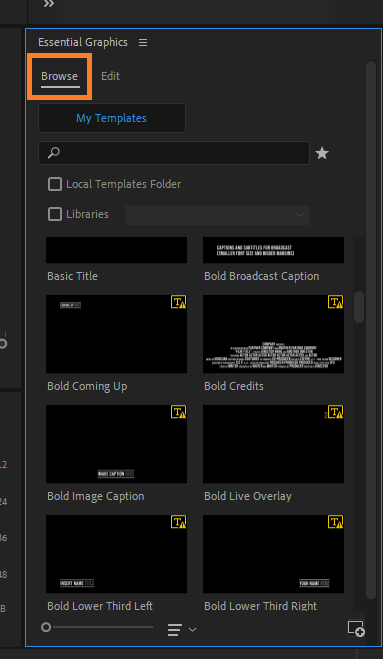Viewport: 383px width, 659px height.
Task: Select the Bold Image Caption template thumbnail
Action: [x=116, y=444]
